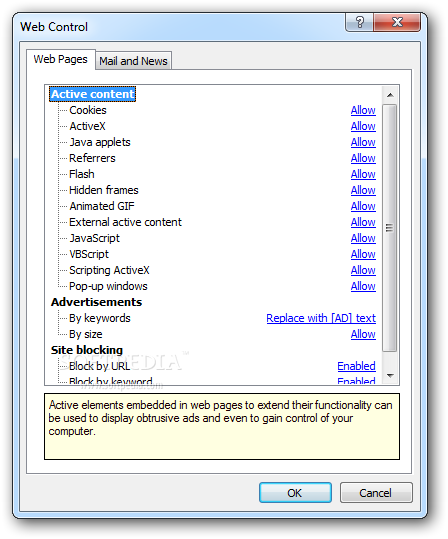Confirm with the OK button

pyautogui.click(x=295, y=493)
